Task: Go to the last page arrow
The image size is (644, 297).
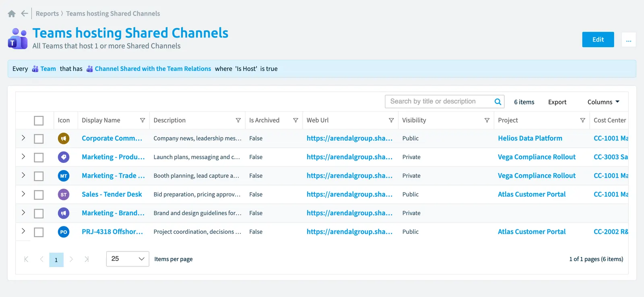Action: pyautogui.click(x=87, y=259)
